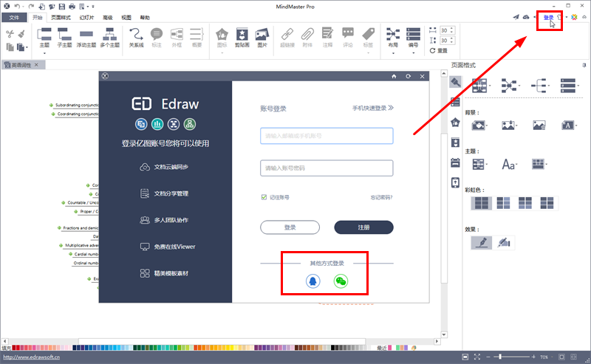Viewport: 591px width, 364px height.
Task: Expand the 布局 ribbon dropdown arrow
Action: 393,53
